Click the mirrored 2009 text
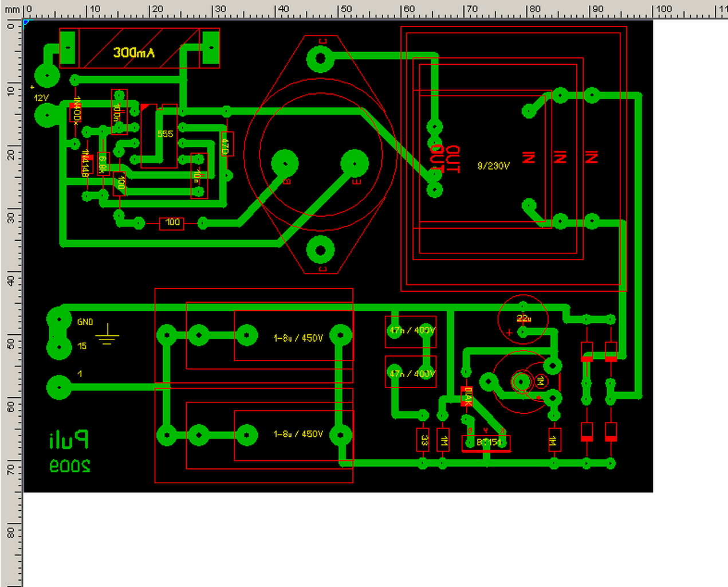Screen dimensions: 728x587 click(x=70, y=465)
